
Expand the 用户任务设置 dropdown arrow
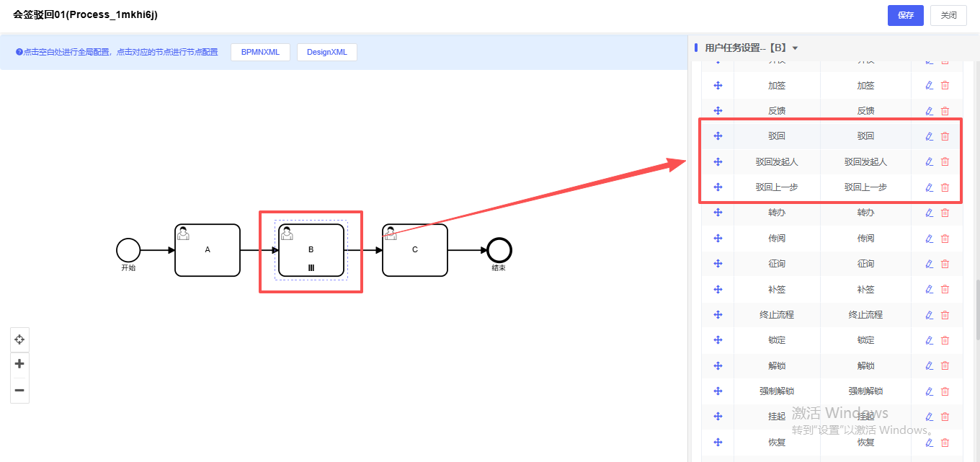[x=795, y=48]
